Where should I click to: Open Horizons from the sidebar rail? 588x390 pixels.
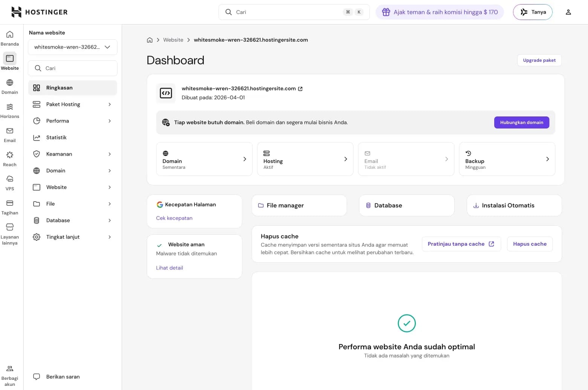10,111
